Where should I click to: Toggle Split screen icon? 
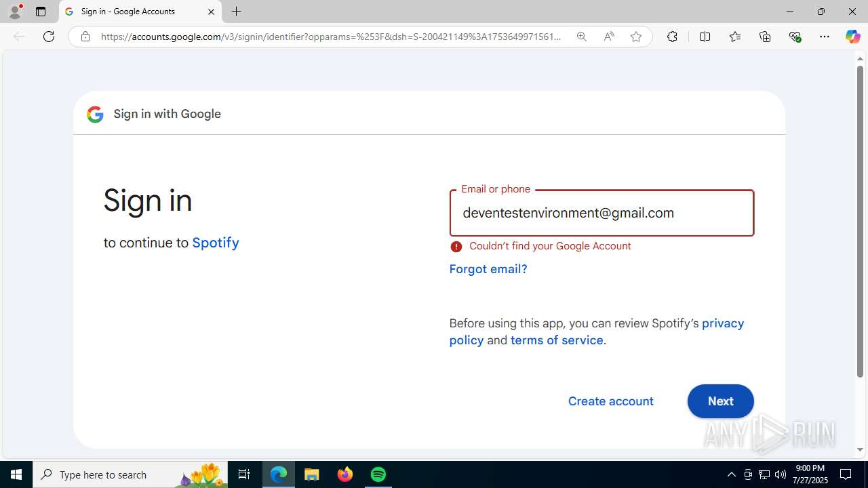705,37
